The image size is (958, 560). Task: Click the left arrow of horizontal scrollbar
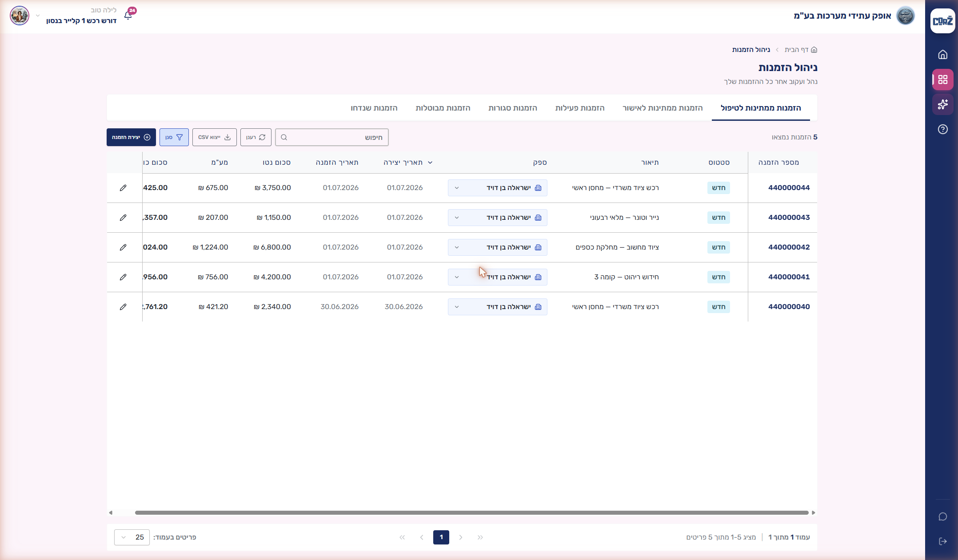tap(111, 512)
